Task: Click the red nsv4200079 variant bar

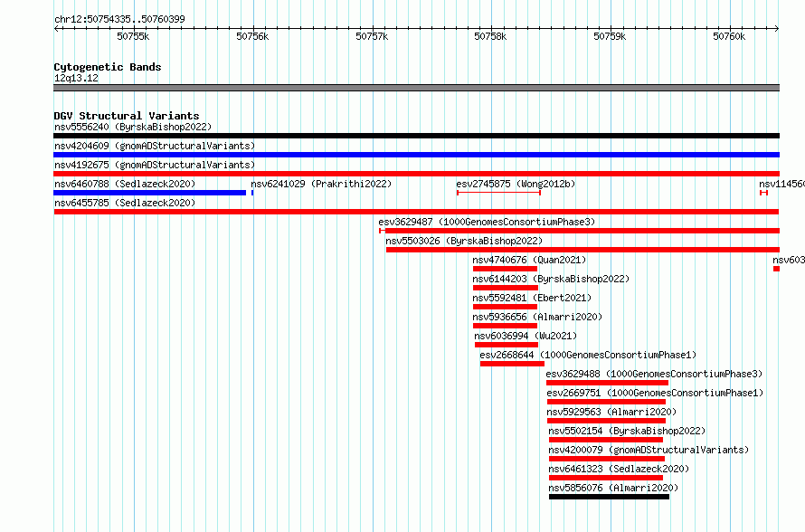Action: pos(607,459)
